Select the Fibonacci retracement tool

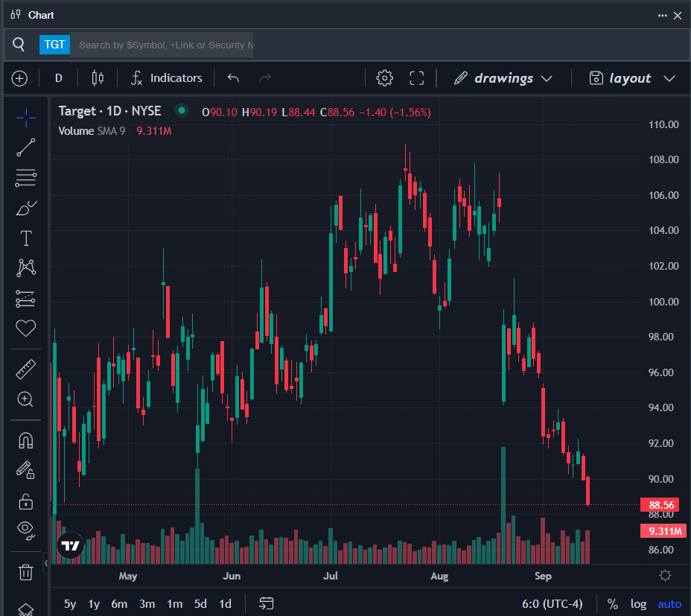tap(26, 178)
